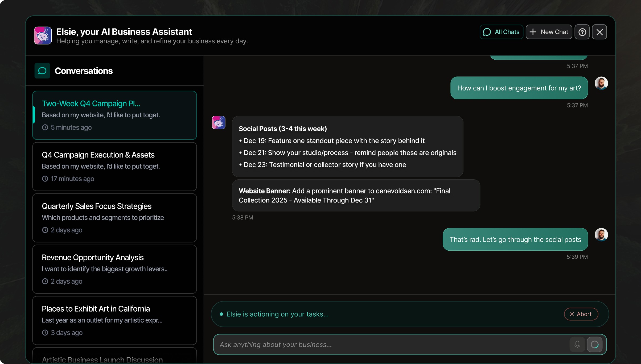Viewport: 641px width, 364px height.
Task: Click the Website Banner message bubble
Action: pos(356,196)
